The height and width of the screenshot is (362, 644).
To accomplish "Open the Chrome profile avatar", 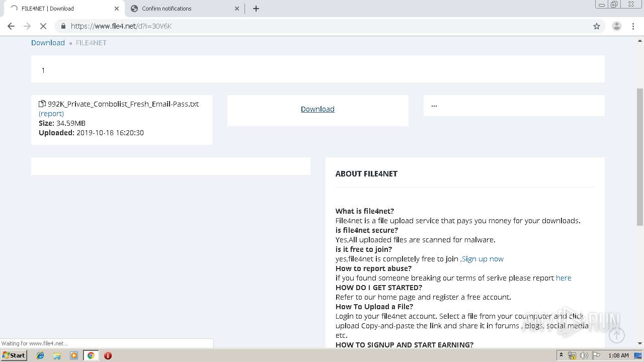I will [x=616, y=26].
